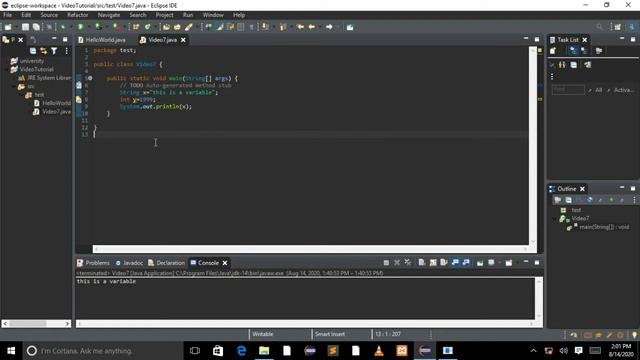The image size is (640, 360).
Task: Click the Quick Access search magnifier
Action: pos(599,27)
